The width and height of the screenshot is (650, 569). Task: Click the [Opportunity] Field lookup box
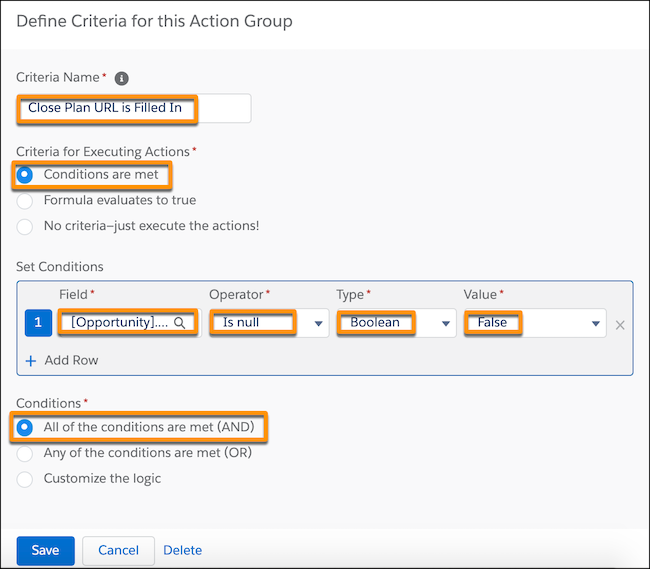pyautogui.click(x=129, y=323)
